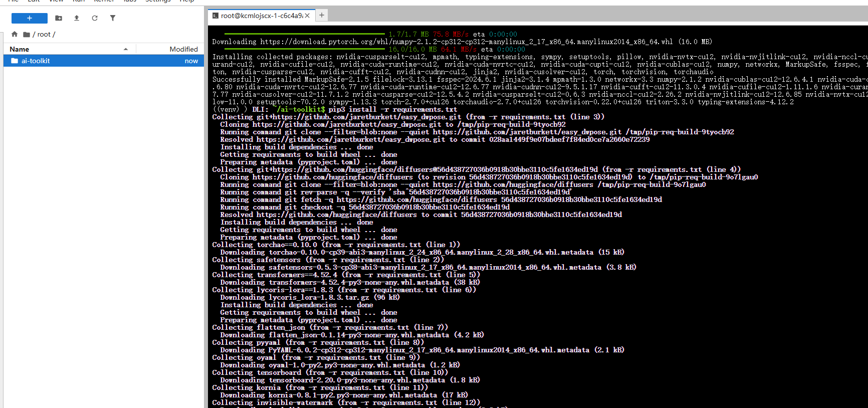Image resolution: width=868 pixels, height=408 pixels.
Task: Open a new launcher with the blue plus button
Action: (30, 18)
